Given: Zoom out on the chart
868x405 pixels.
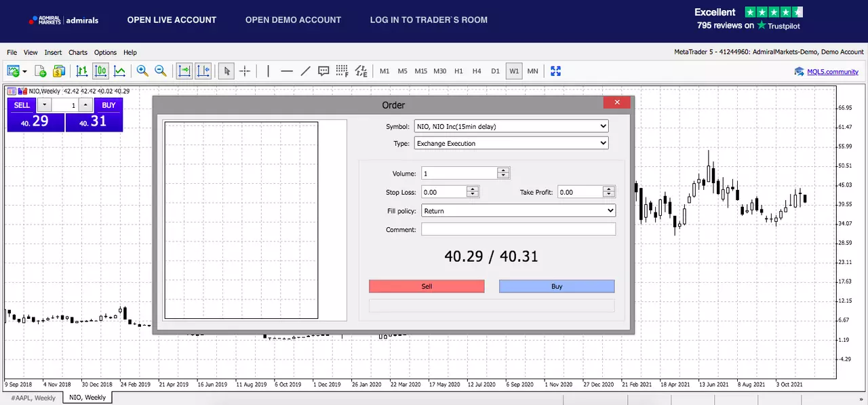Looking at the screenshot, I should (161, 71).
